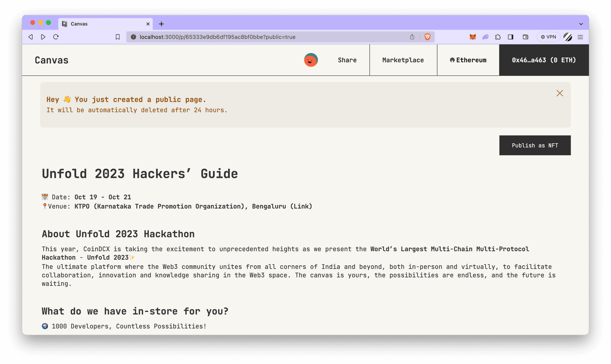The width and height of the screenshot is (611, 364).
Task: Open the browser hamburger menu
Action: coord(580,37)
